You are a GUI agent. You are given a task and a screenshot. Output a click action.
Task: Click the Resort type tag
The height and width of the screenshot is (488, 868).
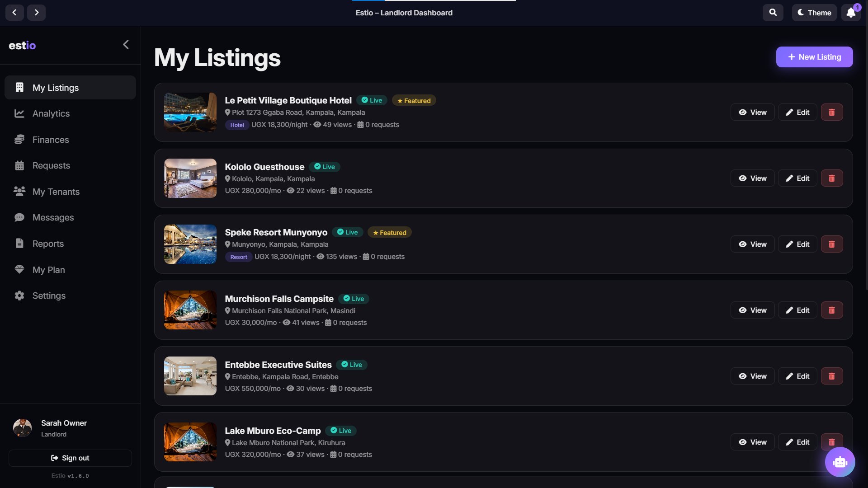239,257
